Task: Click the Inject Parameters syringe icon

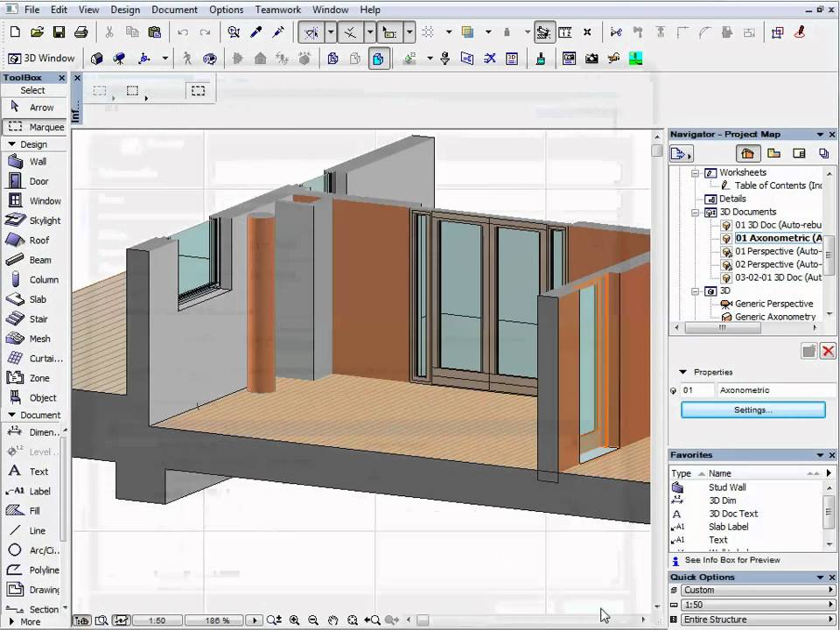Action: coord(278,32)
